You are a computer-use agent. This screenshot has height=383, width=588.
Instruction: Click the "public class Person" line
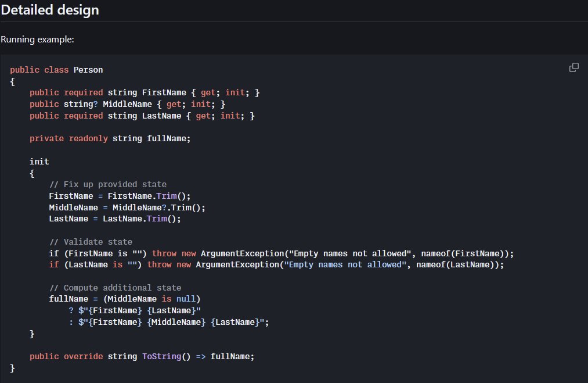(56, 70)
